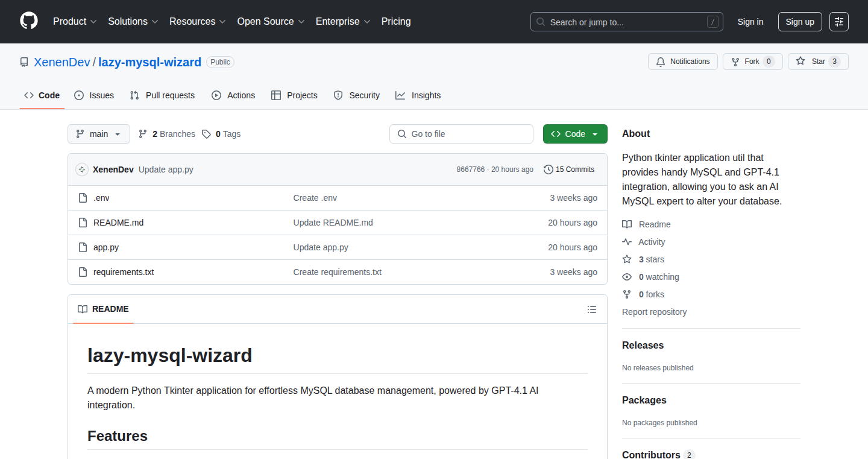Expand the Product menu
The height and width of the screenshot is (459, 868).
point(75,21)
